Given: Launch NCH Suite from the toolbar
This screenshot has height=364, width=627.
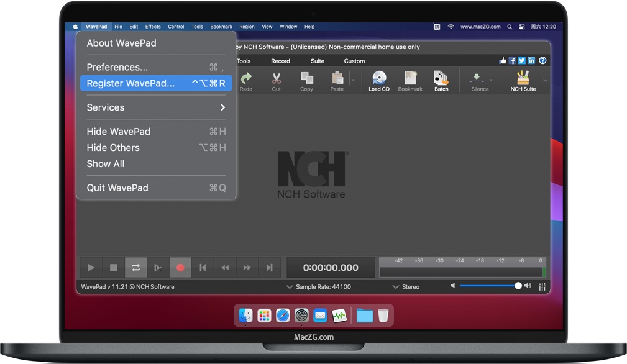Looking at the screenshot, I should (x=523, y=80).
